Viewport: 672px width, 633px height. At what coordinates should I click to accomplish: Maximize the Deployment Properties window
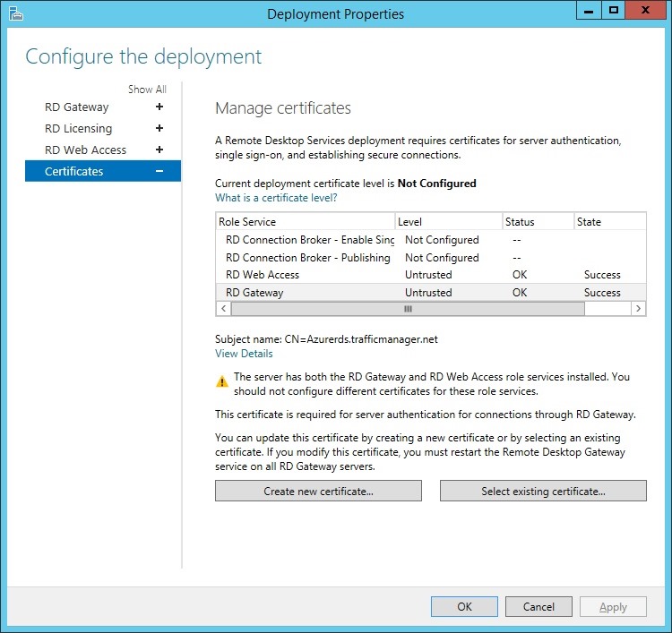click(614, 10)
